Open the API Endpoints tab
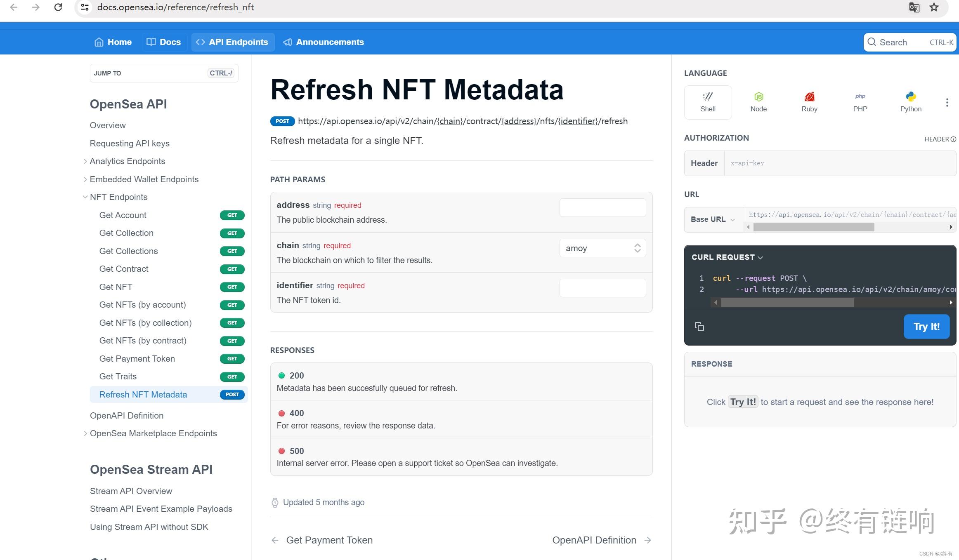Viewport: 959px width, 560px height. pos(233,42)
